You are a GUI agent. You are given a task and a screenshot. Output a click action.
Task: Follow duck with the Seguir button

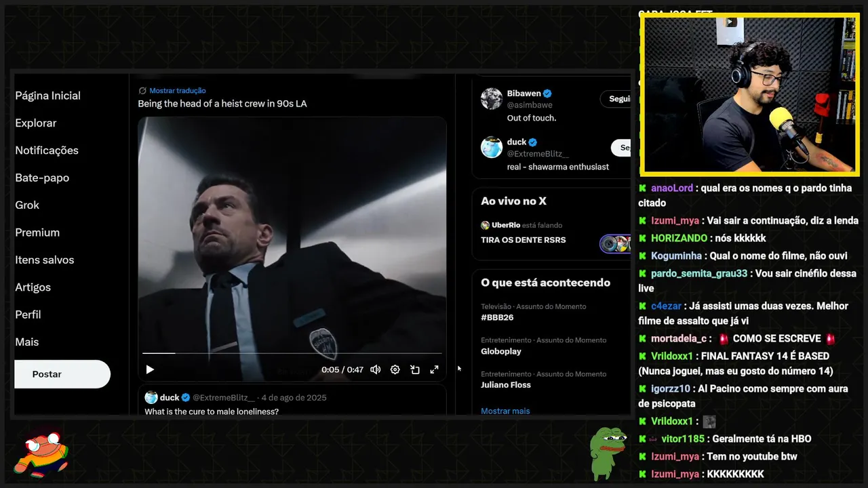pyautogui.click(x=621, y=148)
